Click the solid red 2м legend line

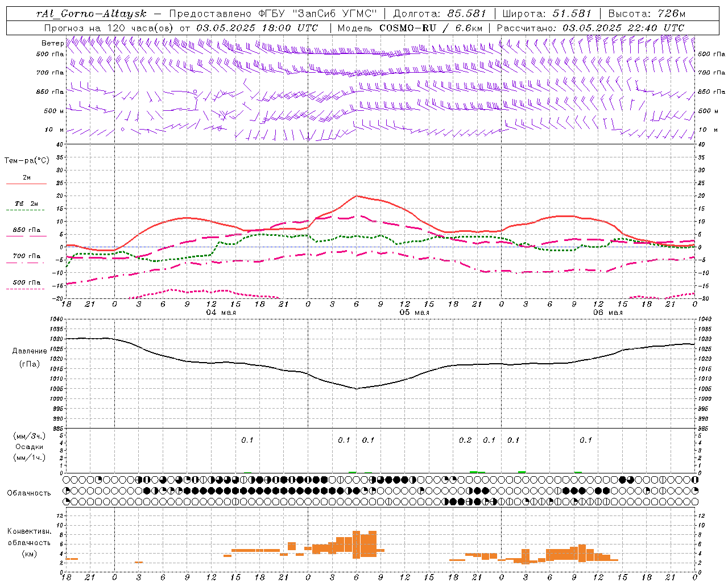point(26,184)
